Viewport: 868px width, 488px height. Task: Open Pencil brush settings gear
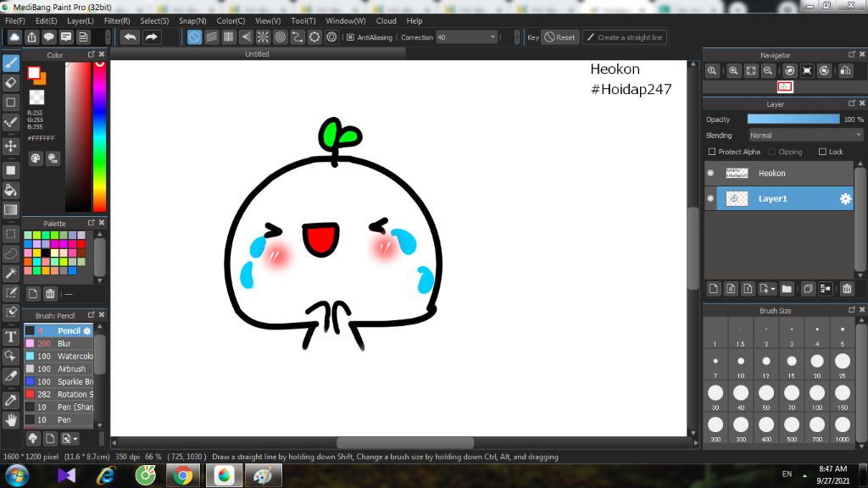coord(87,331)
